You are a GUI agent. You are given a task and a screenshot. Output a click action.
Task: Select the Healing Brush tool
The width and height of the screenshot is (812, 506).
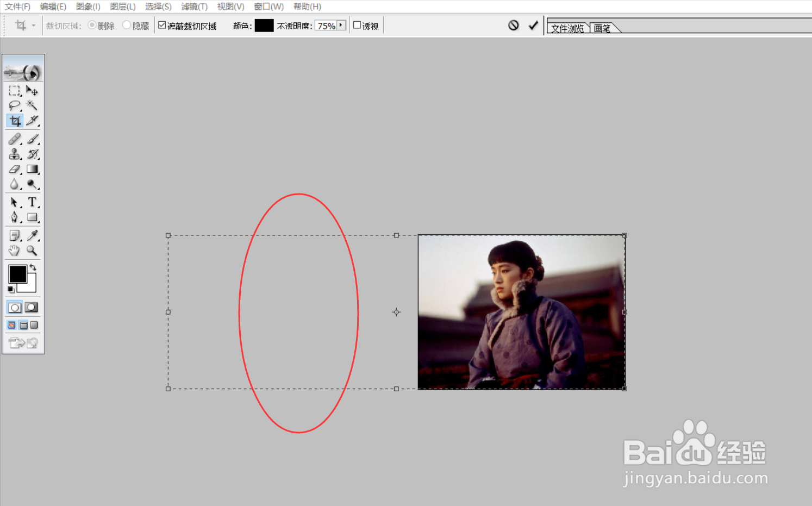tap(15, 139)
